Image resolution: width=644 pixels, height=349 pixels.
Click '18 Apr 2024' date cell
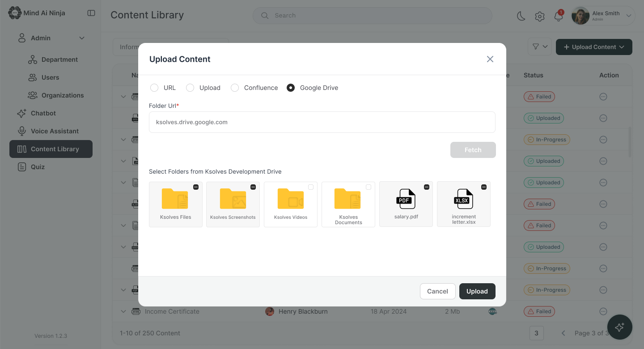point(389,311)
